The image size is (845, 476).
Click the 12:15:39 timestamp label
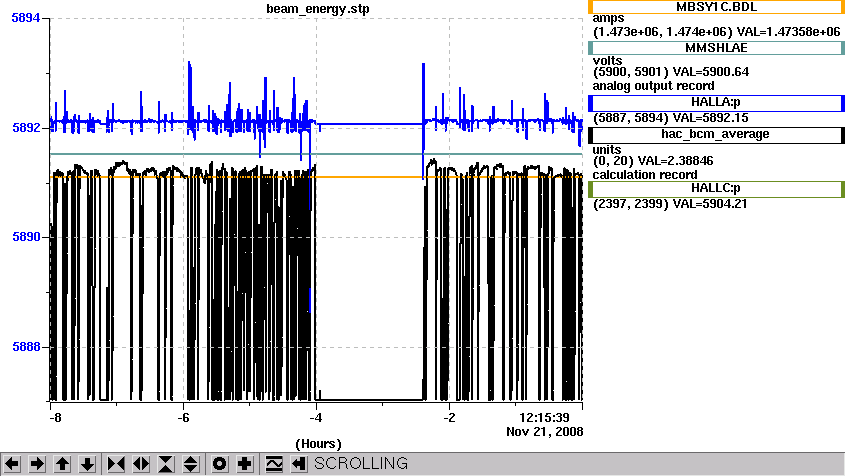(x=544, y=418)
